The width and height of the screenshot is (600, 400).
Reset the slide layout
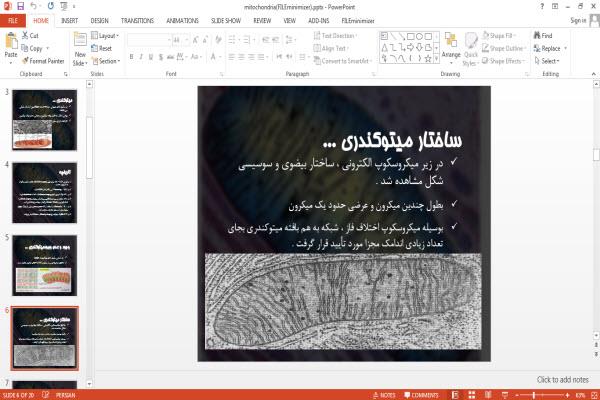coord(101,48)
